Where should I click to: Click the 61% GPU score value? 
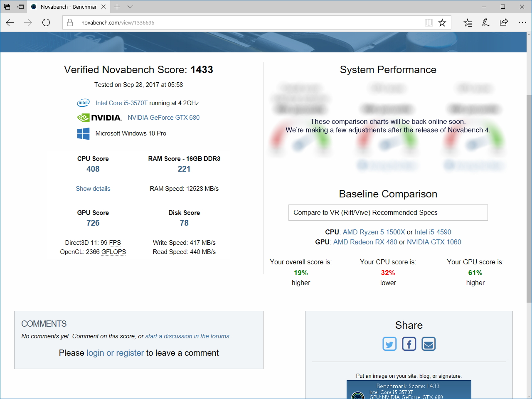475,273
